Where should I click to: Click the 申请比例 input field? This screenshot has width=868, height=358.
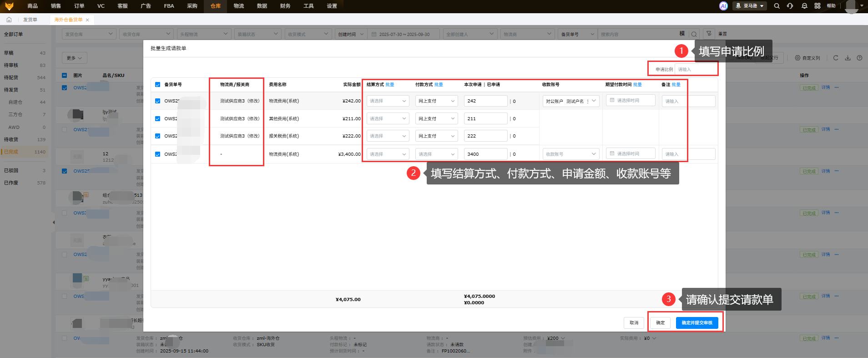[x=695, y=70]
